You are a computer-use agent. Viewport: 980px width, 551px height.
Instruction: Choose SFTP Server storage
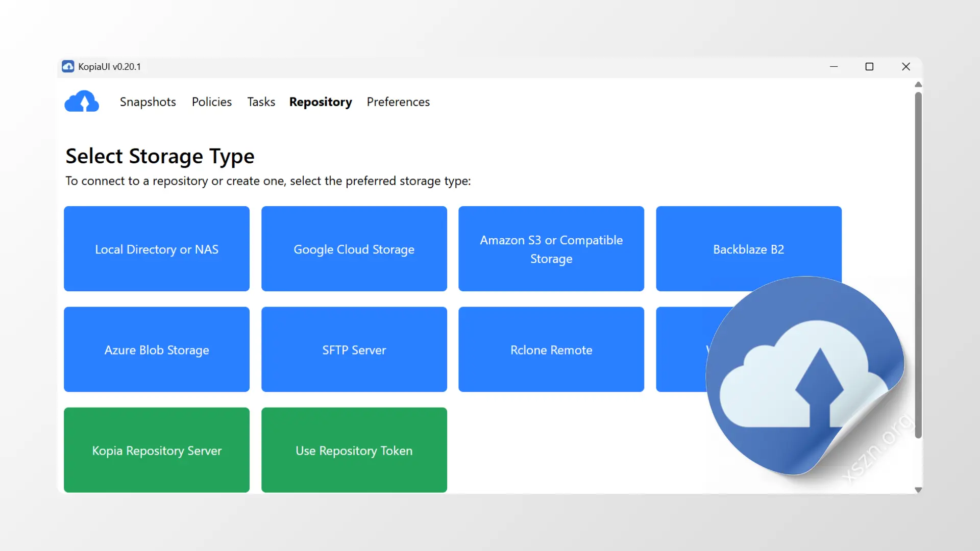(x=354, y=349)
